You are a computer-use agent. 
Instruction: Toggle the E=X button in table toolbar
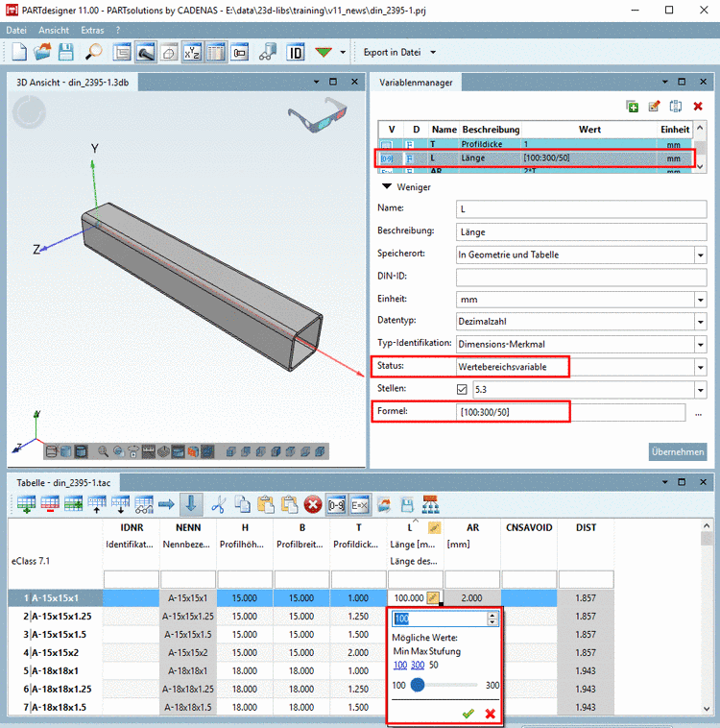360,504
